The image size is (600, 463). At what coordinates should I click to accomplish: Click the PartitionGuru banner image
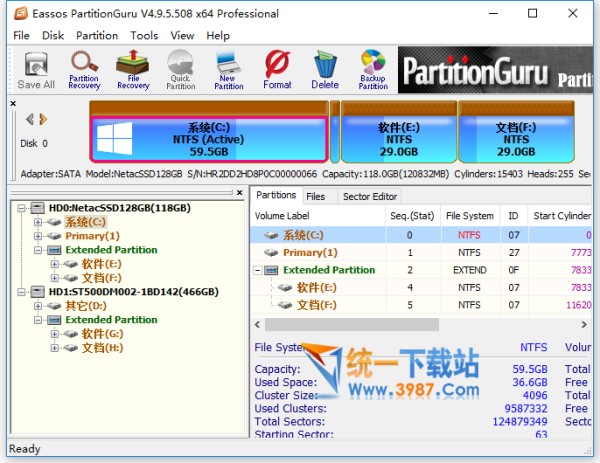click(x=495, y=70)
